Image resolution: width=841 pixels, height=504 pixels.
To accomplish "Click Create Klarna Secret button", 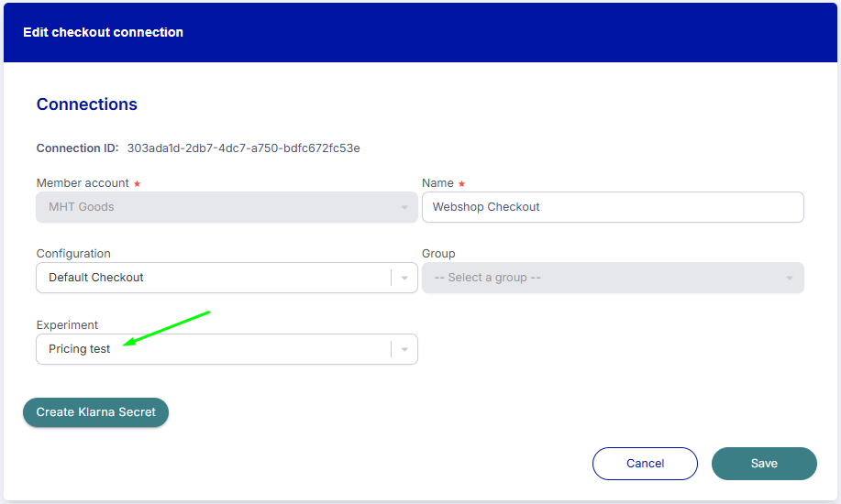I will tap(95, 412).
